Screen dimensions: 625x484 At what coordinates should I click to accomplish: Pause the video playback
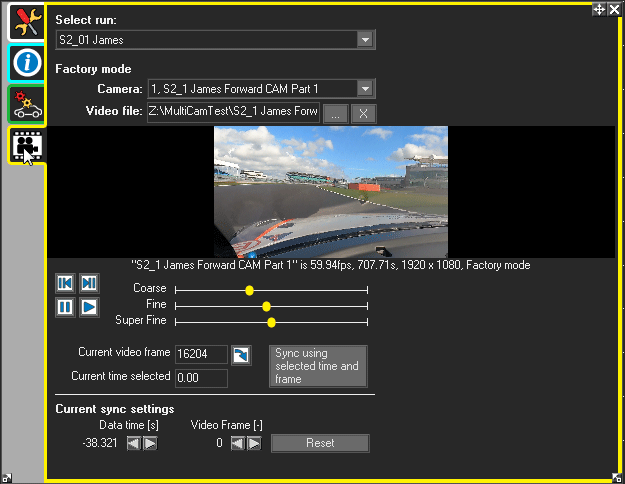[x=65, y=307]
